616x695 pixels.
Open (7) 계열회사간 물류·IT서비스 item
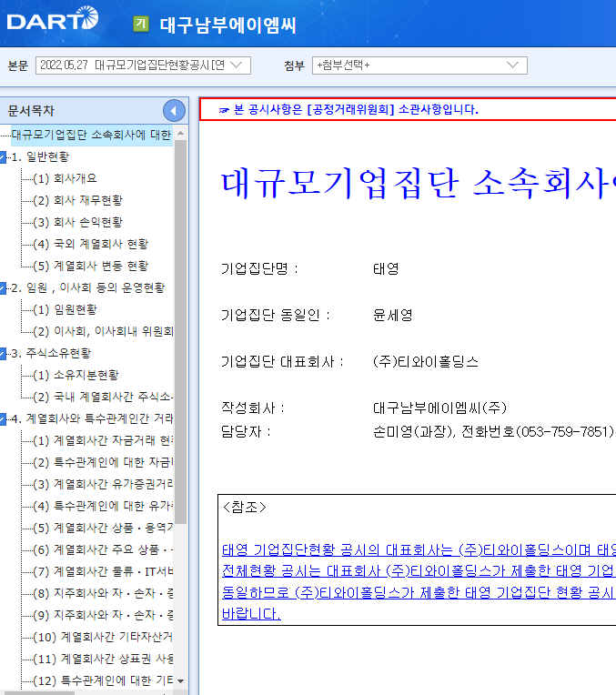pyautogui.click(x=103, y=572)
